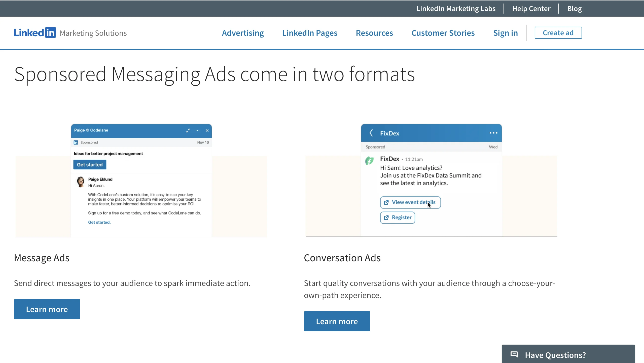Close the Paige @ Codelane message window

[x=207, y=130]
